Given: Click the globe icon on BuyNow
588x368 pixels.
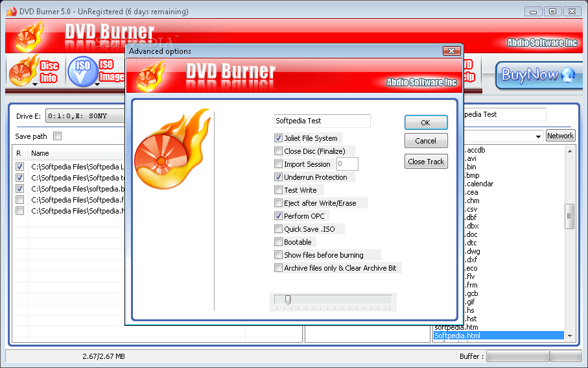Looking at the screenshot, I should coord(568,75).
